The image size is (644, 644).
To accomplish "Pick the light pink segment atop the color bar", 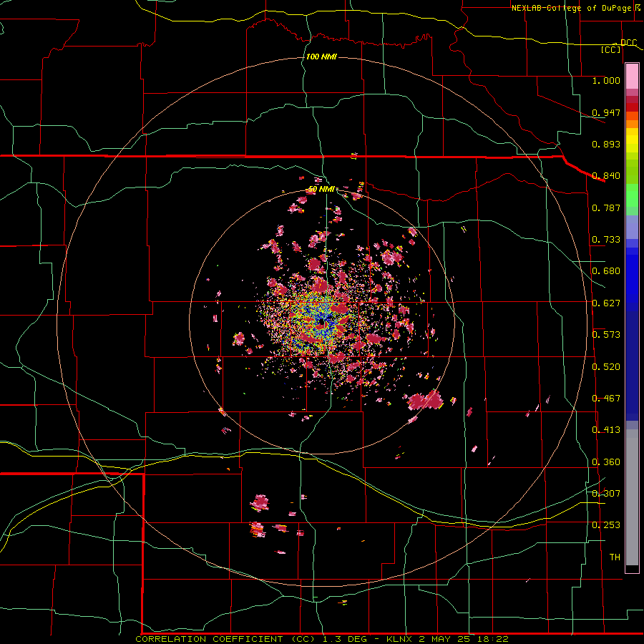I will [x=632, y=76].
